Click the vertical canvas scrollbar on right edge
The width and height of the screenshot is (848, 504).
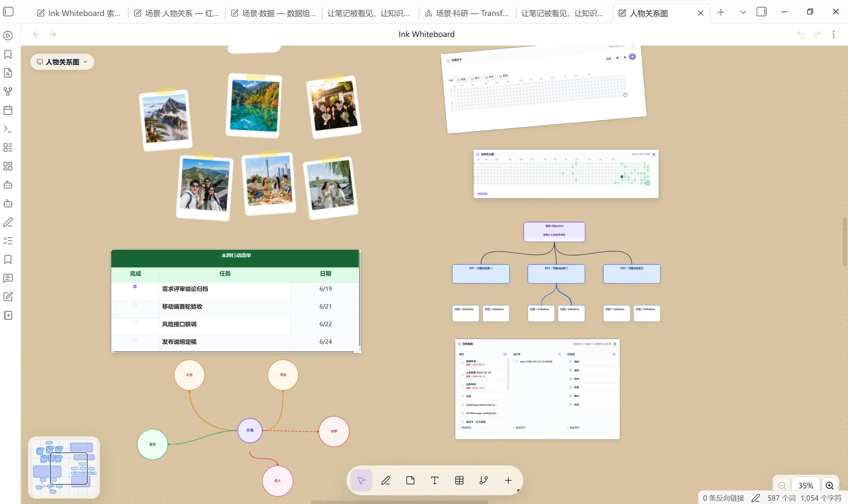845,241
